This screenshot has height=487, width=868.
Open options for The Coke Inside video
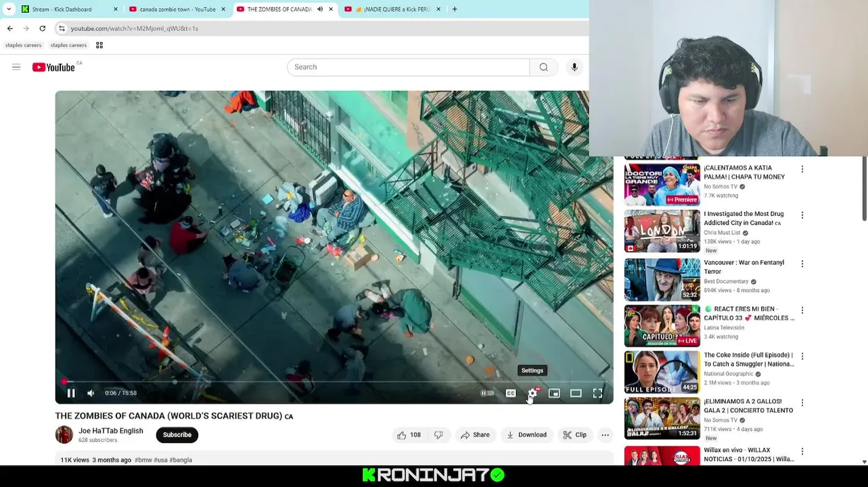(802, 356)
